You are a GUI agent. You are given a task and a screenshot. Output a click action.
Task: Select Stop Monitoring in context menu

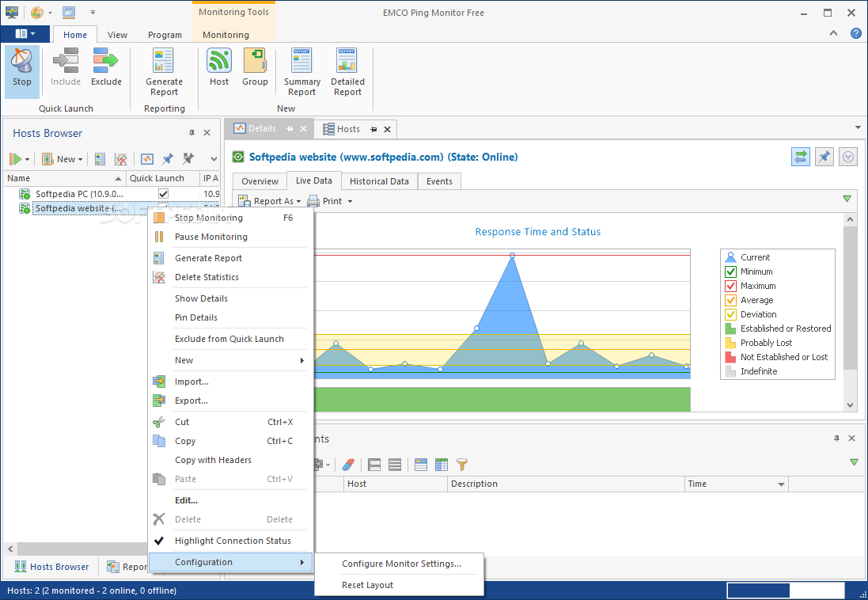pos(230,218)
